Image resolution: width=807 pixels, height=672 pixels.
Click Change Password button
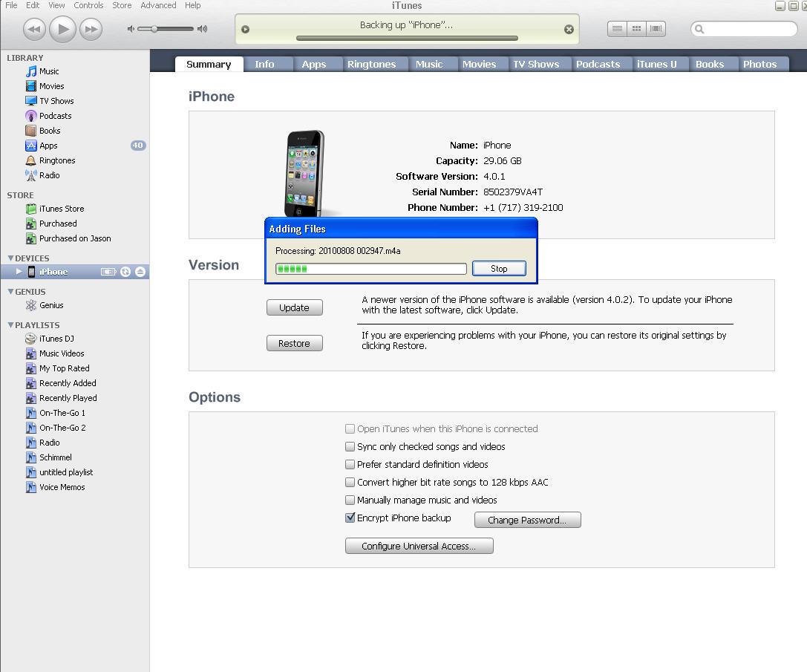click(528, 520)
